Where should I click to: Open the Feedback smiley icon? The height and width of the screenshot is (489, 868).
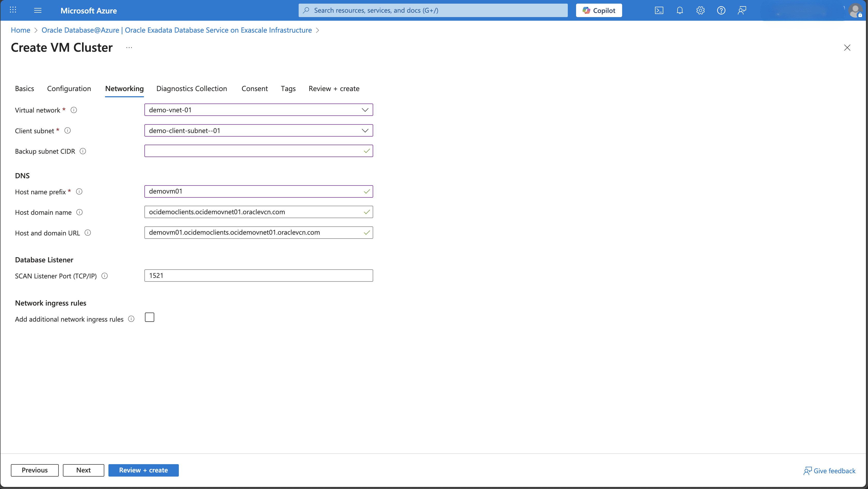(742, 10)
